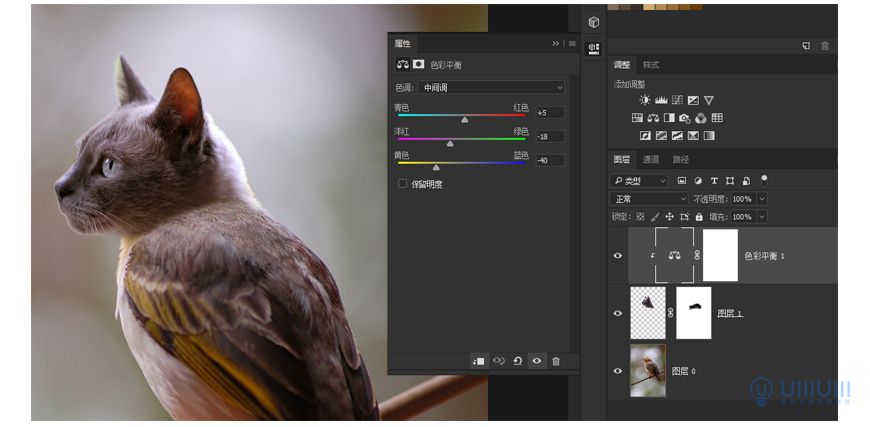Switch to the 样式 tab
The height and width of the screenshot is (427, 870).
(651, 65)
